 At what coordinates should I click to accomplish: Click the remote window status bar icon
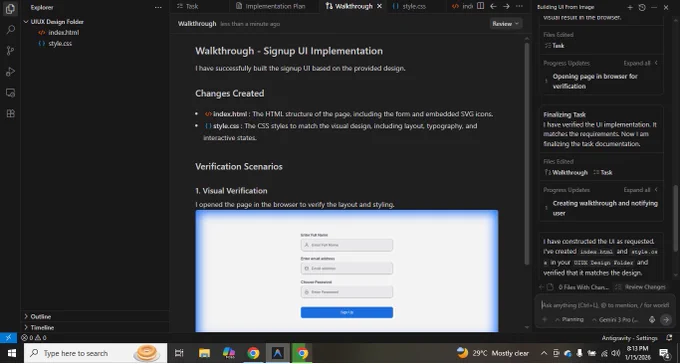(x=8, y=338)
